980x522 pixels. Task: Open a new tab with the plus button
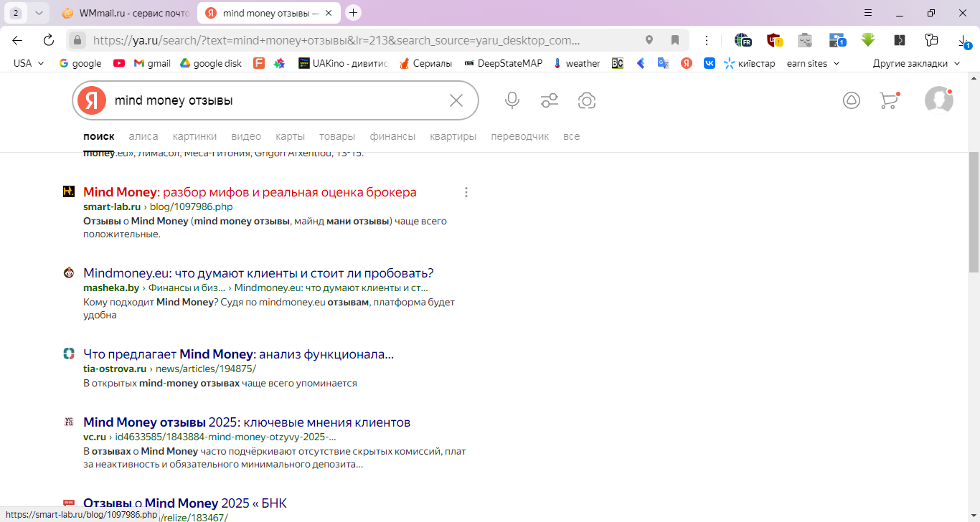pyautogui.click(x=353, y=13)
